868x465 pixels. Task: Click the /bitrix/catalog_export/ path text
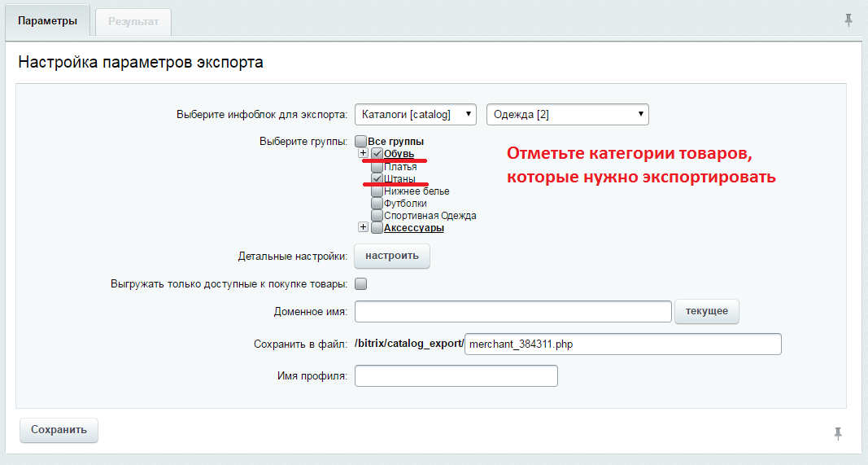point(408,344)
